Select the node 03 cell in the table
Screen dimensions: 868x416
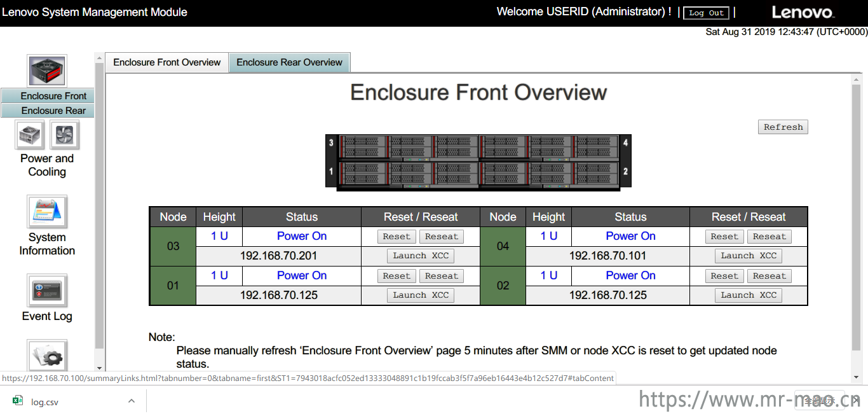(x=173, y=246)
